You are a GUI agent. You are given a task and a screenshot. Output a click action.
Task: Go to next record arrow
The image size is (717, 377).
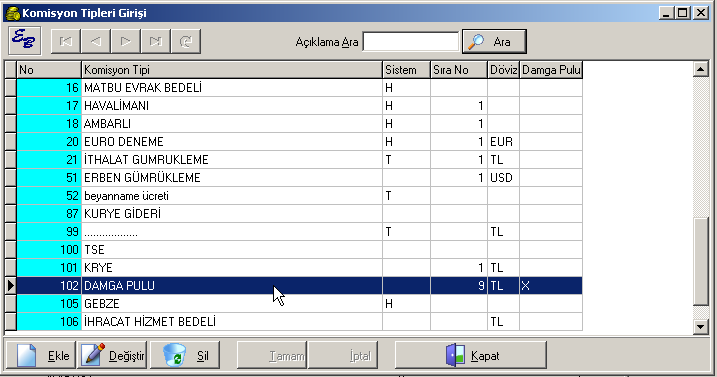click(125, 42)
